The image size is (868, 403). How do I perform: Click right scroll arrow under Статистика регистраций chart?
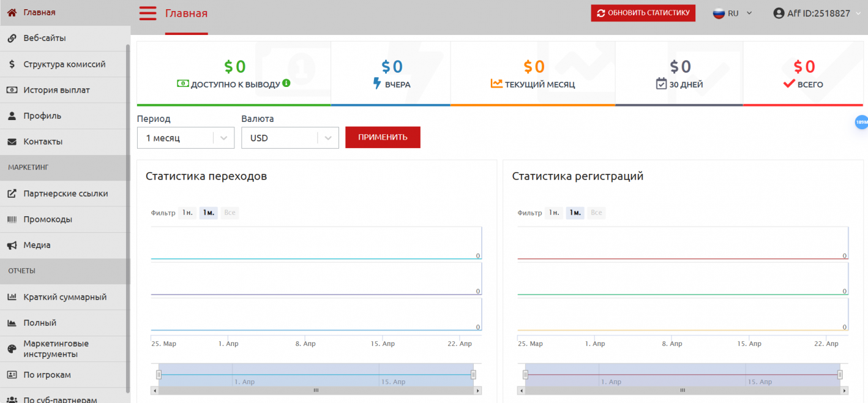(845, 390)
